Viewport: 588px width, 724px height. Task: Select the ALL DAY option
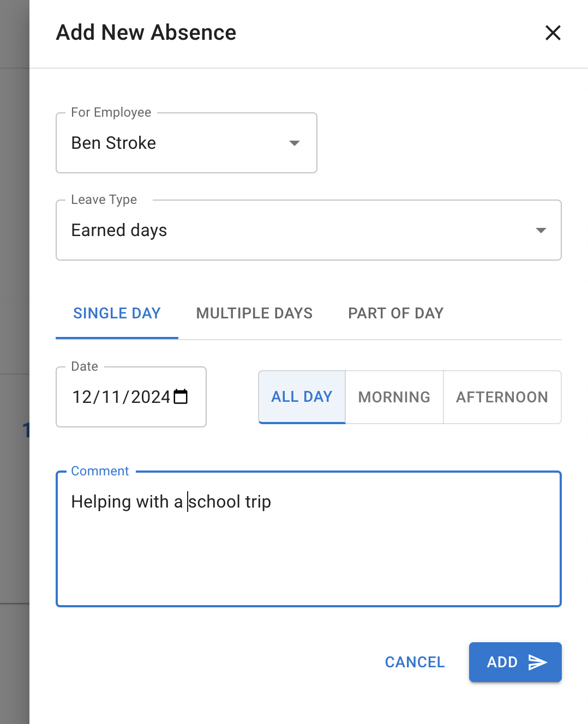[x=302, y=397]
